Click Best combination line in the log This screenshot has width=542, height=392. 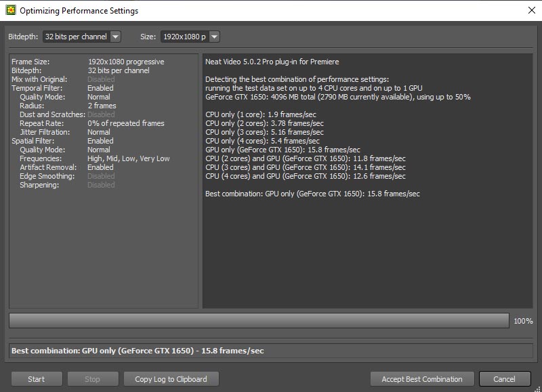pos(312,194)
